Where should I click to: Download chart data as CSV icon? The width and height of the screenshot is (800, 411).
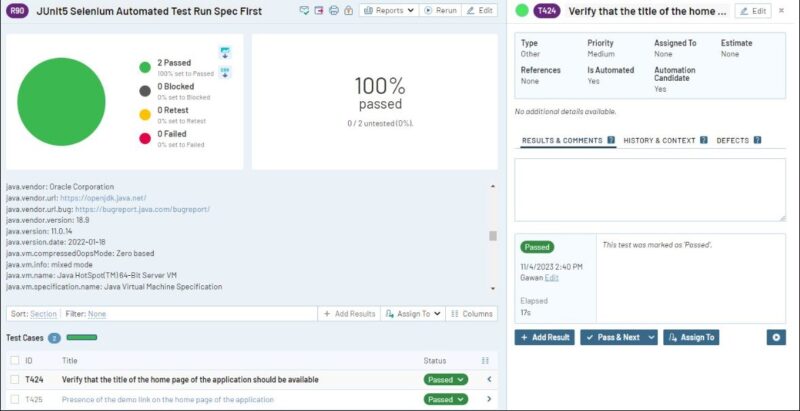[x=225, y=72]
